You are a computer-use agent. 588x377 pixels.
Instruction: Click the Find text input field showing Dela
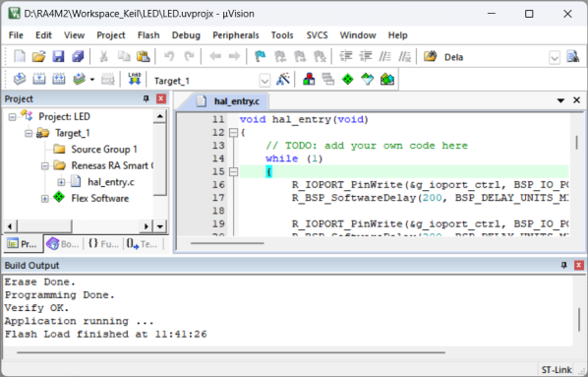495,57
